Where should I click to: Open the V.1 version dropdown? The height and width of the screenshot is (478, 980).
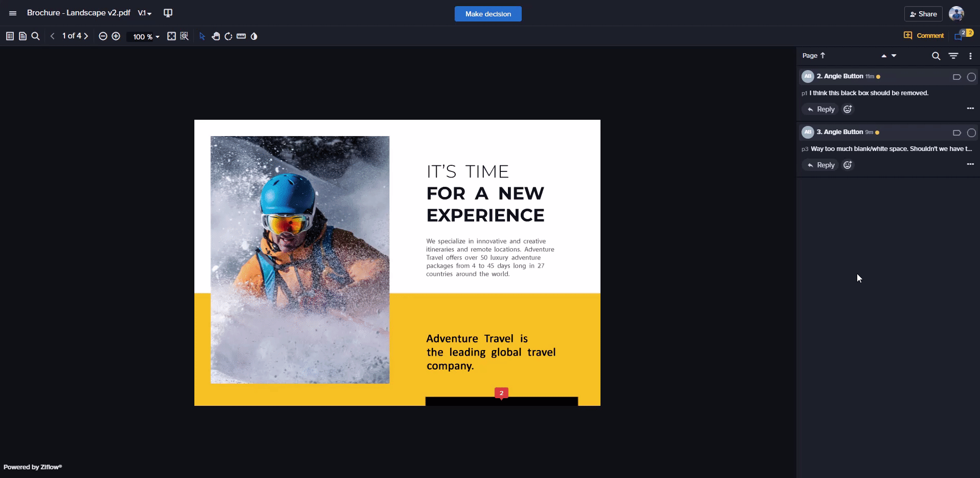(x=145, y=13)
